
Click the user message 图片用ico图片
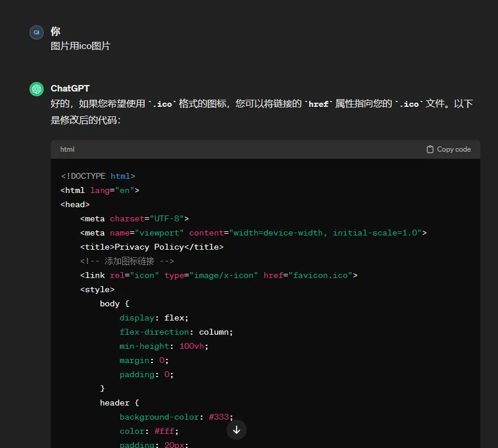click(80, 45)
